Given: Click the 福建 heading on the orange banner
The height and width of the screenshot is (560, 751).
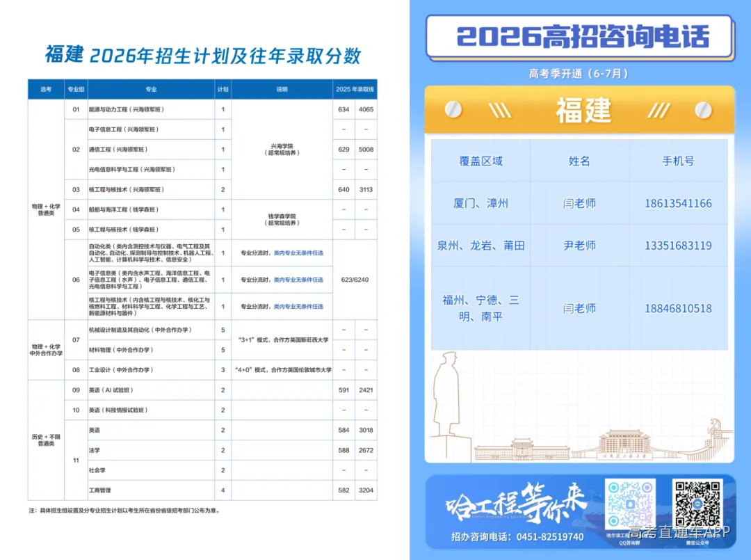Looking at the screenshot, I should 583,110.
